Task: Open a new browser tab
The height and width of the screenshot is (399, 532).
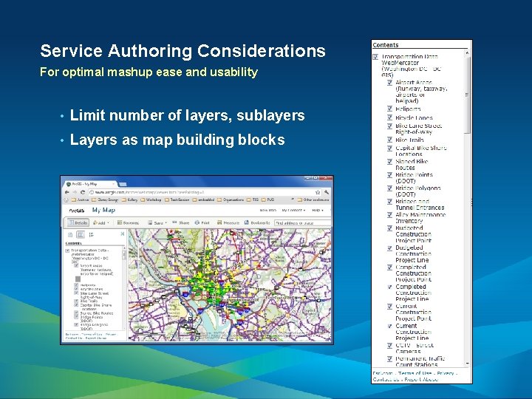Action: click(123, 184)
